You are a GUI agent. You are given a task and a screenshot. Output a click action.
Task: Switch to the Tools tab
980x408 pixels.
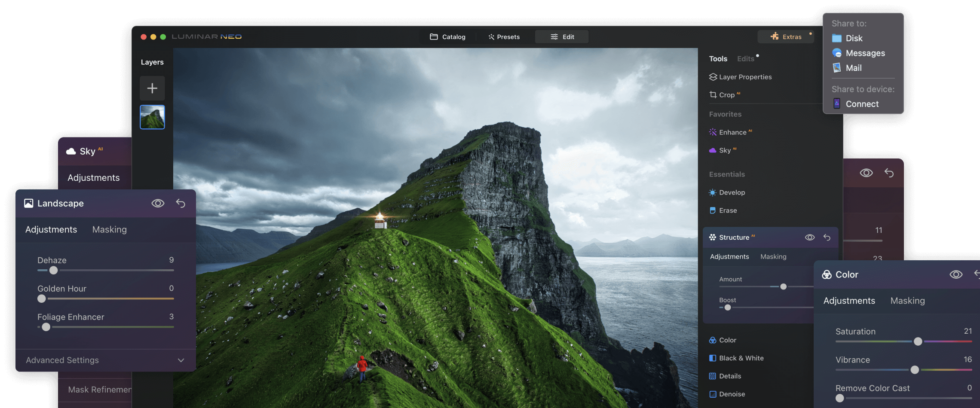tap(718, 59)
